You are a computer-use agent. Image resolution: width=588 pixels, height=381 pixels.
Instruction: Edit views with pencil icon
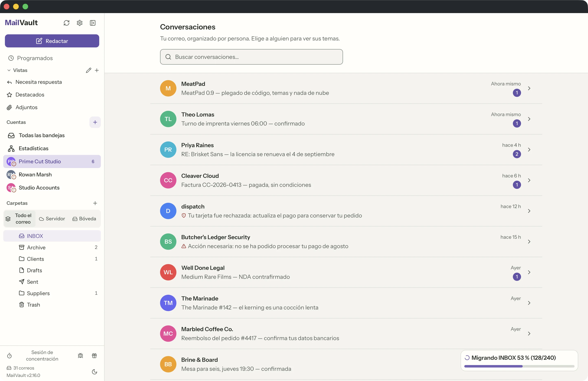(x=88, y=70)
